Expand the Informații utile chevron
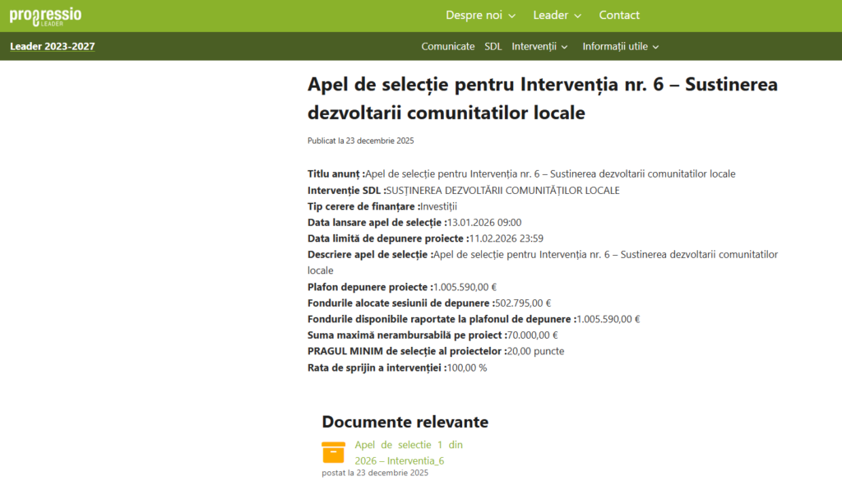Image resolution: width=842 pixels, height=504 pixels. [656, 47]
